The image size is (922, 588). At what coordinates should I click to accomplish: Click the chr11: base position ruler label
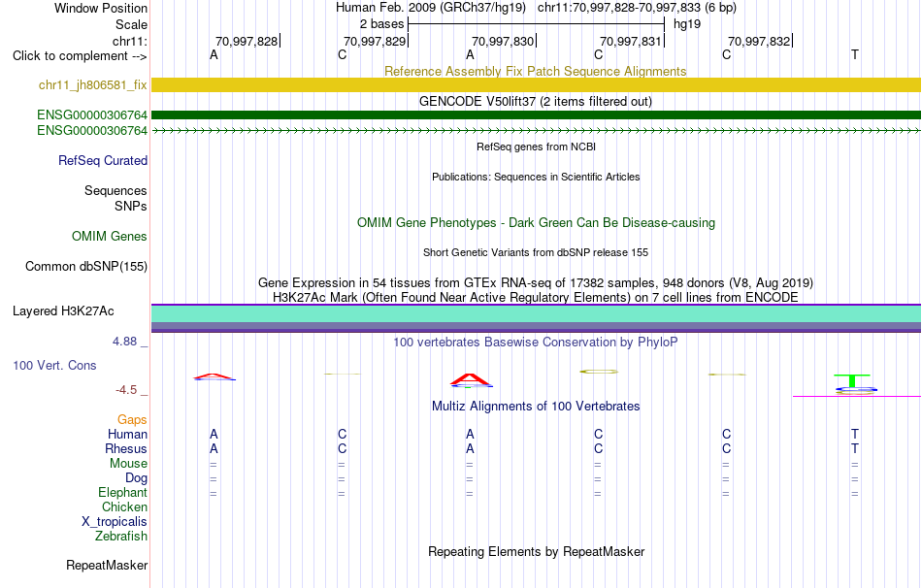(x=130, y=41)
